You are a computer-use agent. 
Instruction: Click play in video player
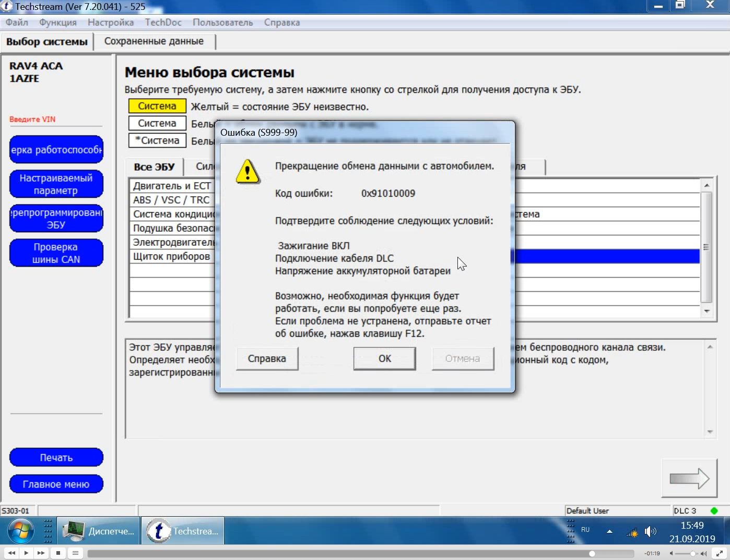pos(26,553)
